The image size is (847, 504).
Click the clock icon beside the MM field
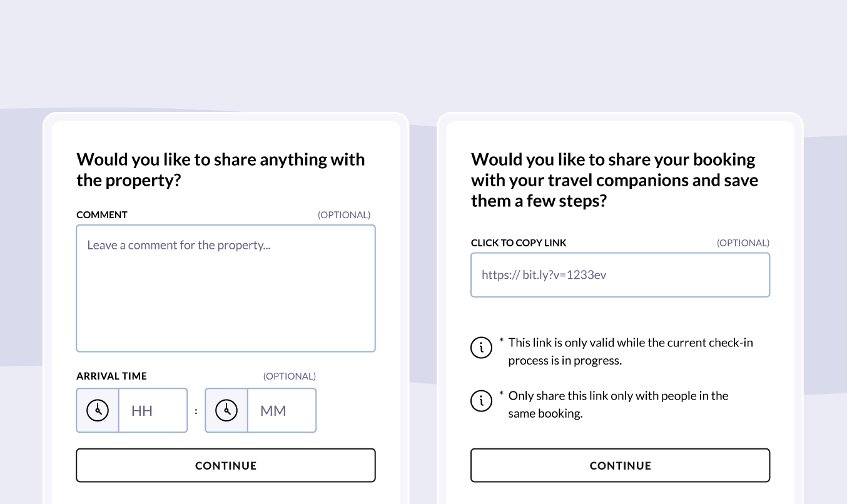226,410
